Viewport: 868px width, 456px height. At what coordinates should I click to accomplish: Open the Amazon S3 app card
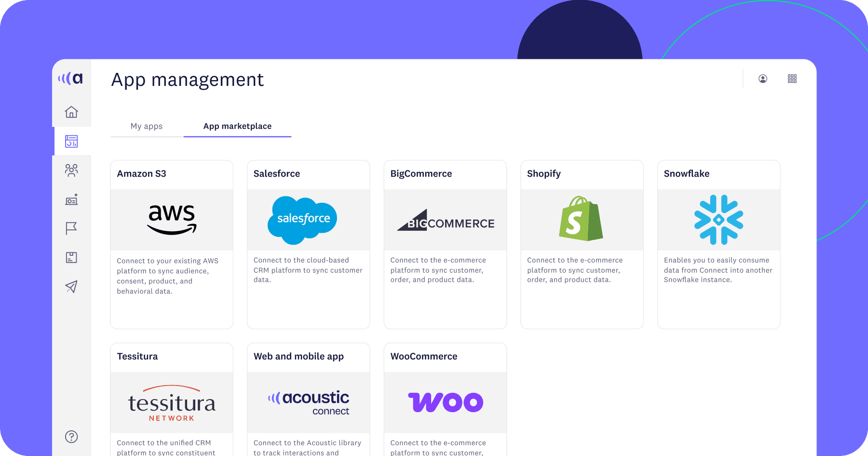coord(172,244)
